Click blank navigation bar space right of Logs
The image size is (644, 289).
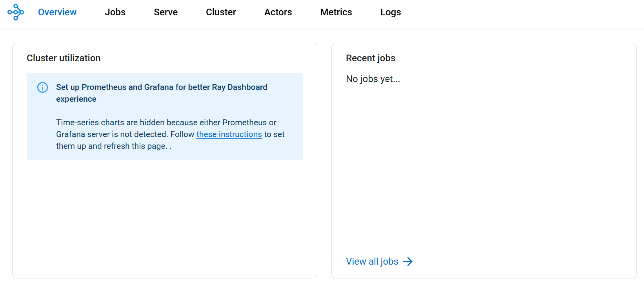[x=522, y=12]
